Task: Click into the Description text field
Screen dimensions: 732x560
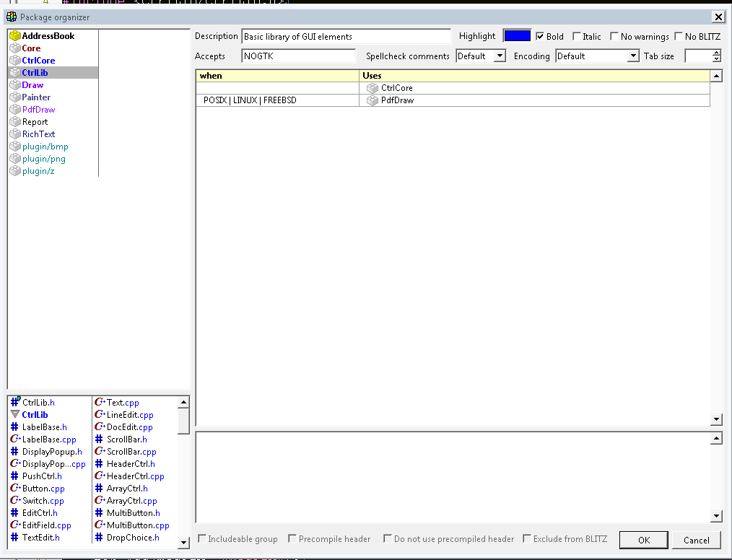Action: click(x=346, y=37)
